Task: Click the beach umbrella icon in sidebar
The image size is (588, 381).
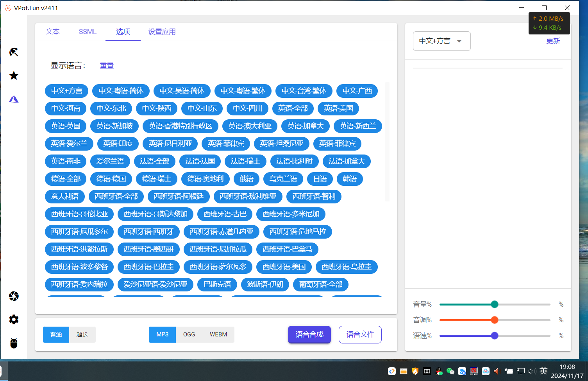Action: [x=14, y=52]
